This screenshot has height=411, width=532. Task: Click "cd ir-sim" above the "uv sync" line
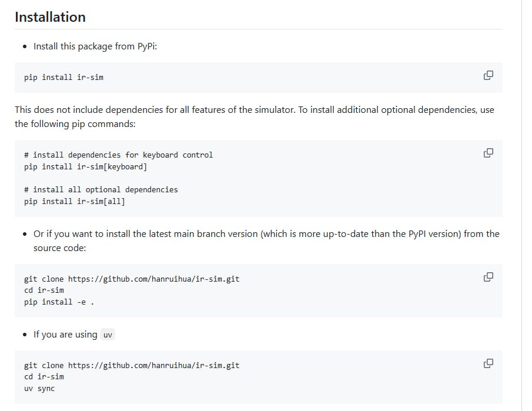(x=44, y=377)
